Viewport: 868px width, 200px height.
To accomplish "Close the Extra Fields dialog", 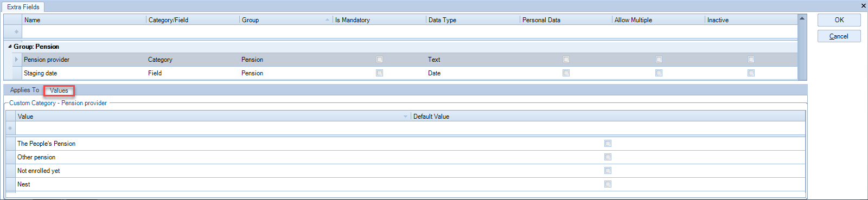I will 864,5.
